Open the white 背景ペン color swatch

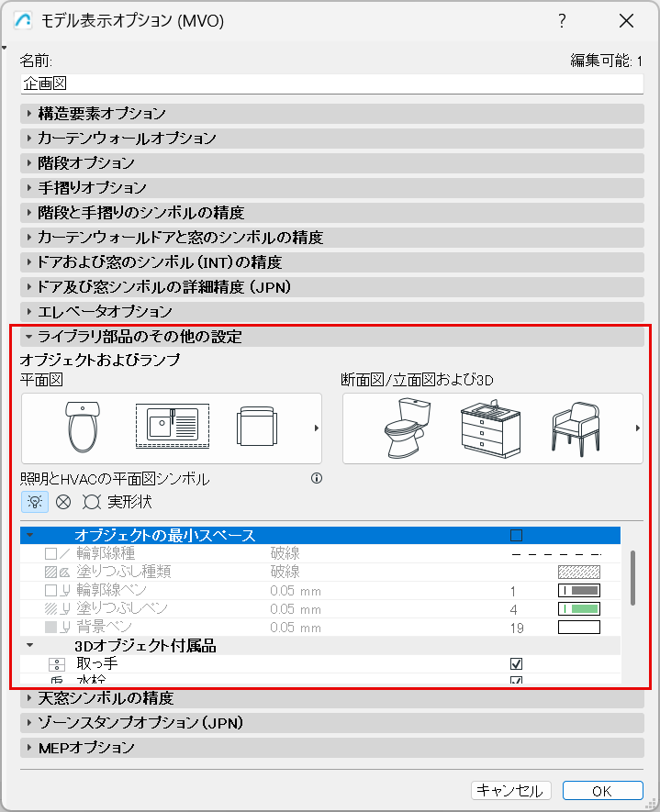pos(579,628)
